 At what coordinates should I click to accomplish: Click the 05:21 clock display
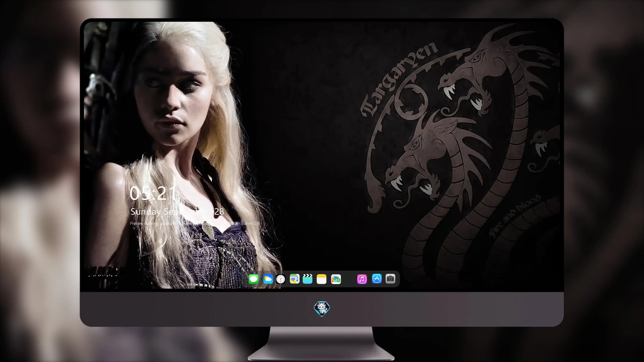pyautogui.click(x=153, y=193)
